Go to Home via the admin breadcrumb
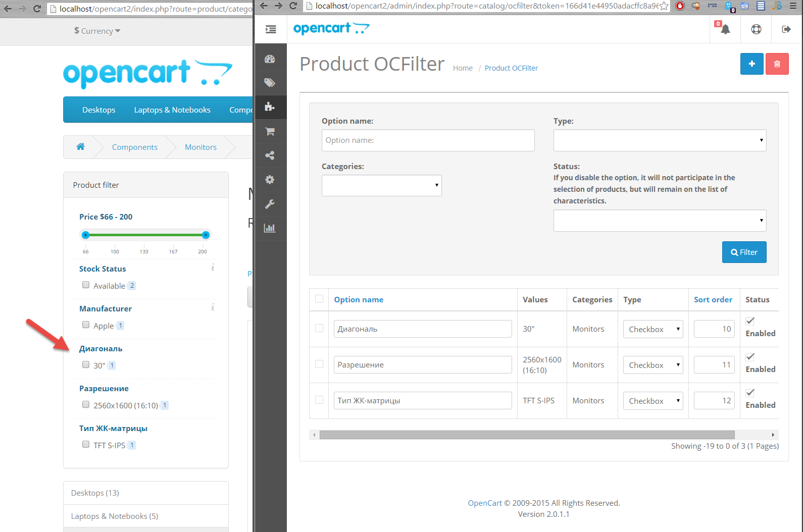803x532 pixels. pyautogui.click(x=463, y=68)
